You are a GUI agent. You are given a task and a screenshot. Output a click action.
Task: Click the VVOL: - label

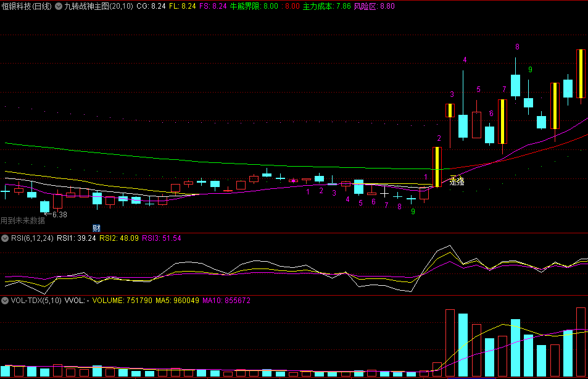coord(77,301)
